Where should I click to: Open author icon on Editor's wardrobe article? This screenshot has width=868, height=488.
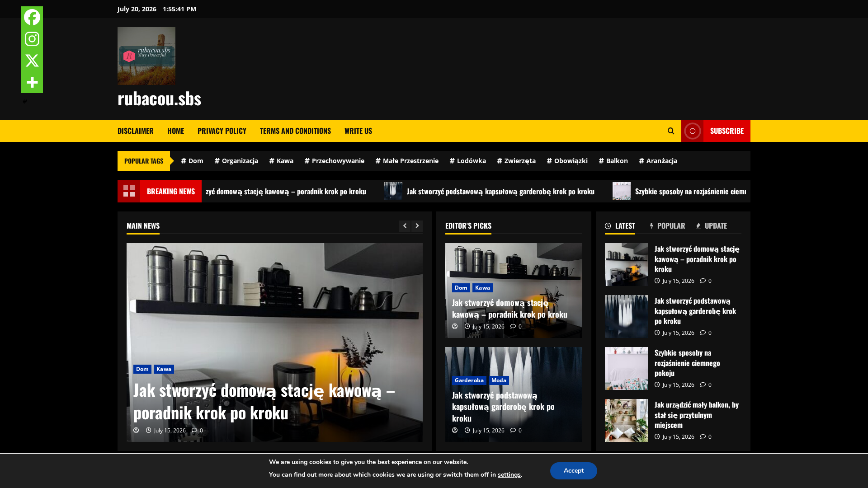tap(455, 430)
